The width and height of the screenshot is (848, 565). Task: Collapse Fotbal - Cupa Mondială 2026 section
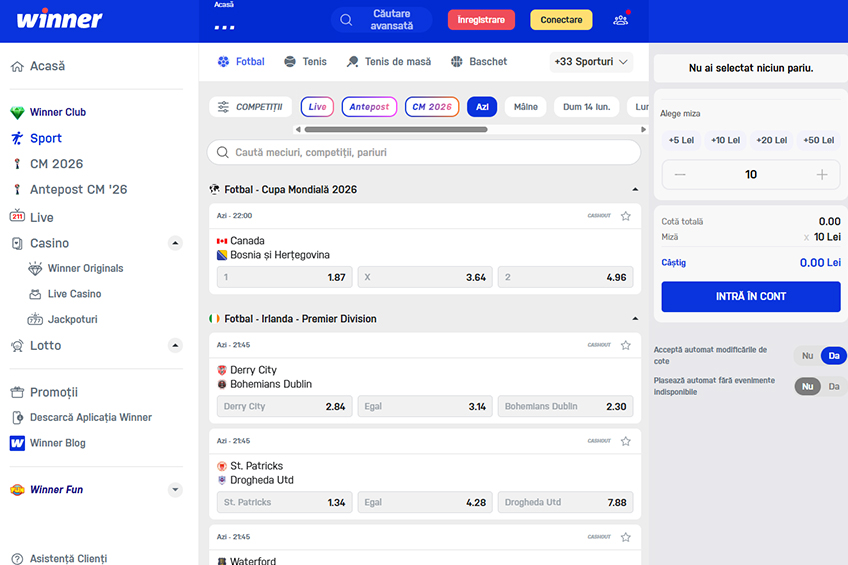(x=635, y=190)
